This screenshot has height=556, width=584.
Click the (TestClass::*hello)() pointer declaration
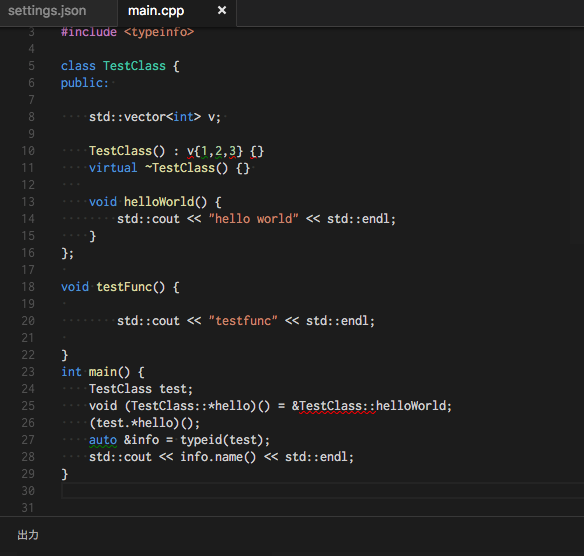coord(197,406)
